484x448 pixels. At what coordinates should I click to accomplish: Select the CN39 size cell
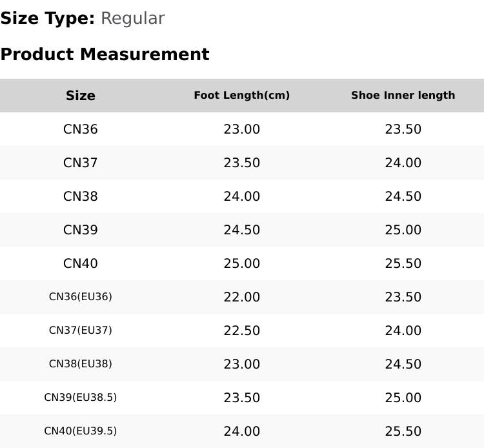(80, 230)
